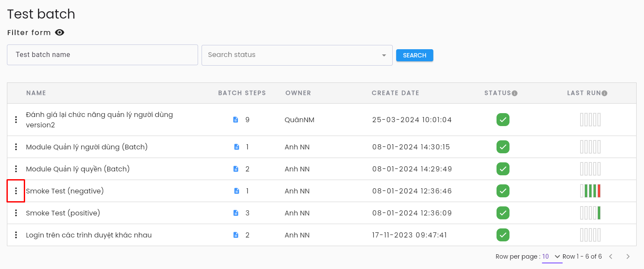Viewport: 644px width, 269px height.
Task: Click status check for Login trên các trình duyệt row
Action: [503, 235]
